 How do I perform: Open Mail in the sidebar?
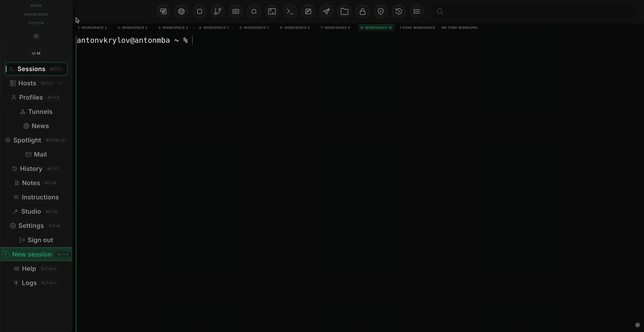tap(36, 154)
